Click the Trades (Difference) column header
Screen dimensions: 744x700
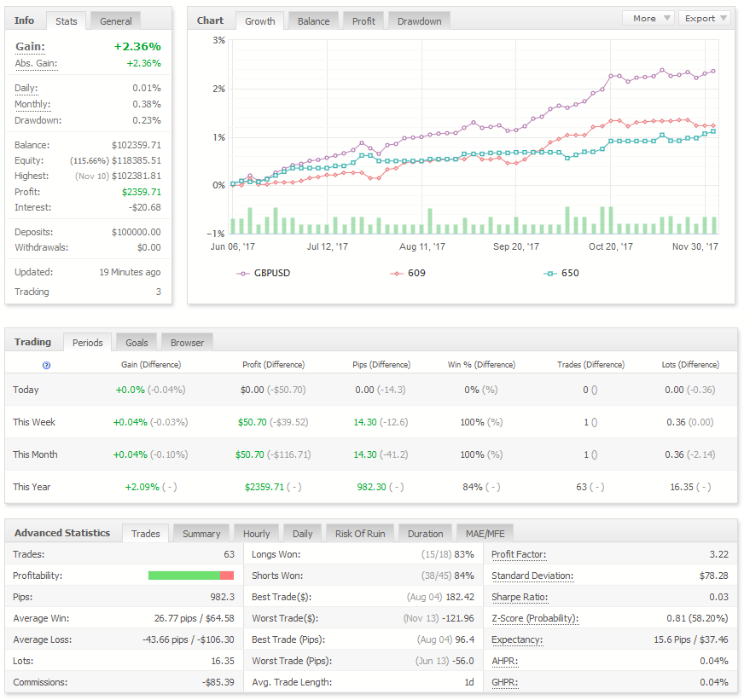(590, 365)
